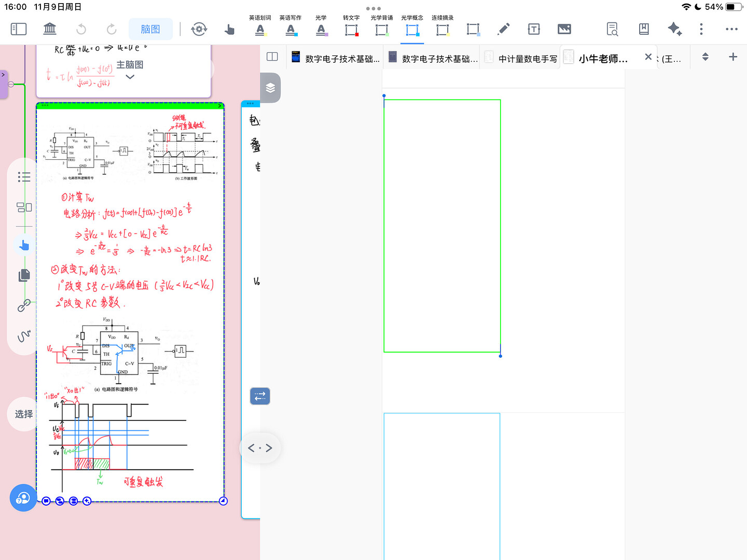Toggle the left sidebar panel

click(x=19, y=29)
